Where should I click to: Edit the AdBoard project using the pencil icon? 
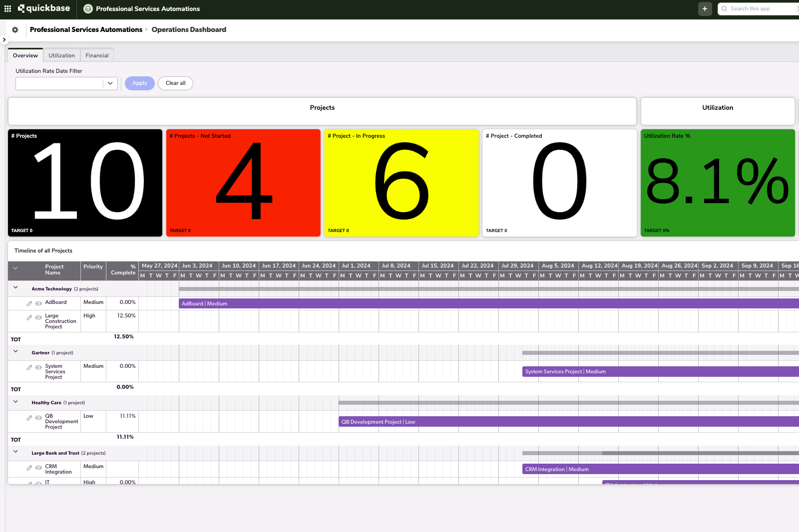click(x=29, y=303)
